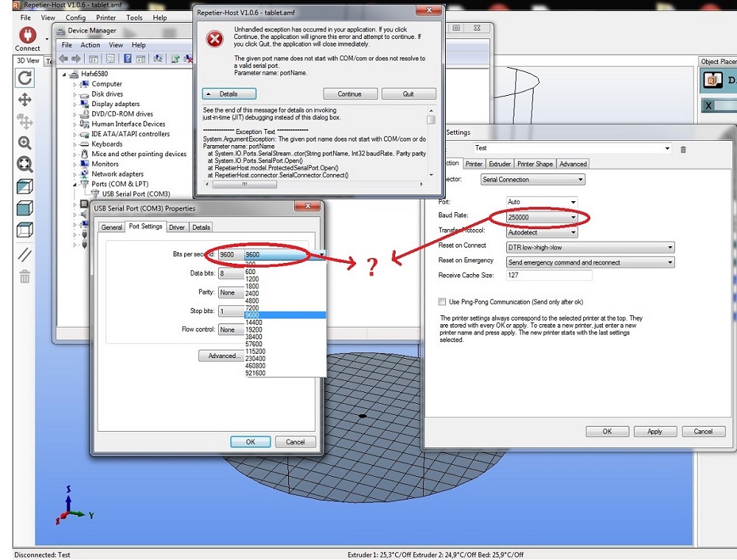The width and height of the screenshot is (737, 560).
Task: Switch to top wireframe cube view icon
Action: (x=24, y=230)
